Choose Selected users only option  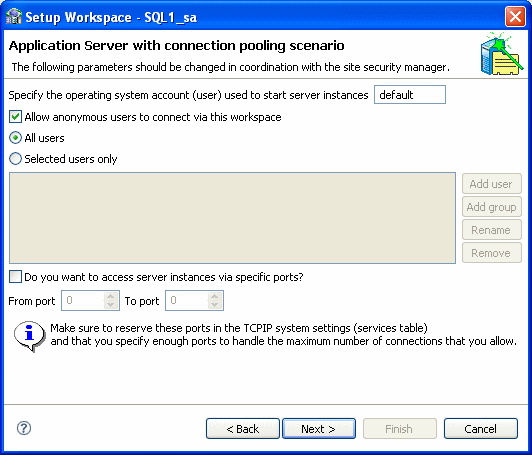pyautogui.click(x=15, y=159)
